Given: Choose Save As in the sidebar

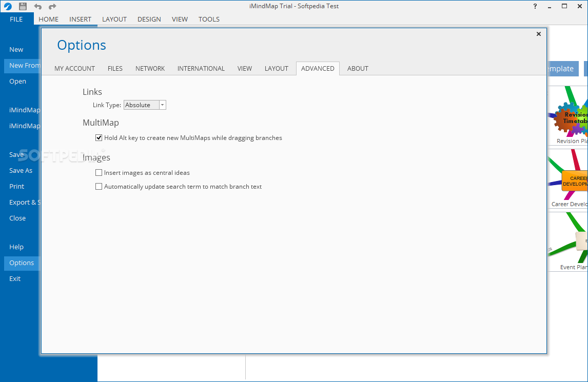Looking at the screenshot, I should point(21,171).
